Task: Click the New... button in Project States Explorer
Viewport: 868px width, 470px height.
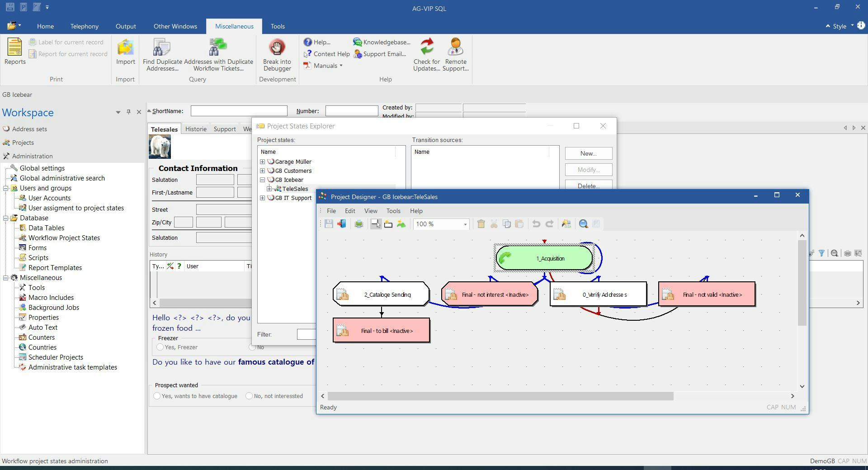Action: click(589, 153)
